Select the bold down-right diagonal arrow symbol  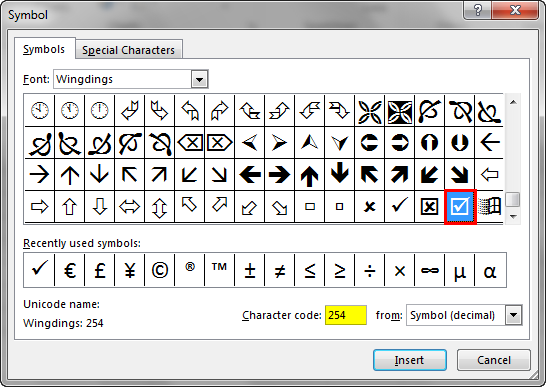click(x=459, y=175)
